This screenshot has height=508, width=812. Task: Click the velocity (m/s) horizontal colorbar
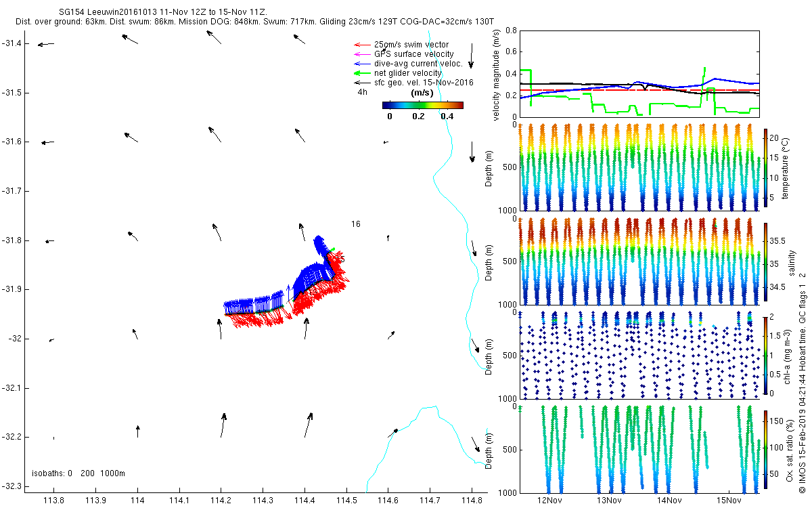(x=422, y=105)
